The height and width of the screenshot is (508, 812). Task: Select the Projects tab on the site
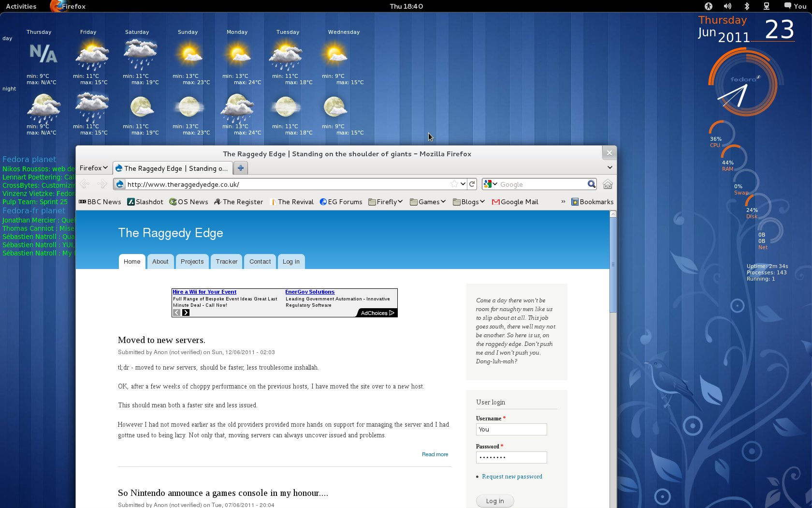[192, 261]
